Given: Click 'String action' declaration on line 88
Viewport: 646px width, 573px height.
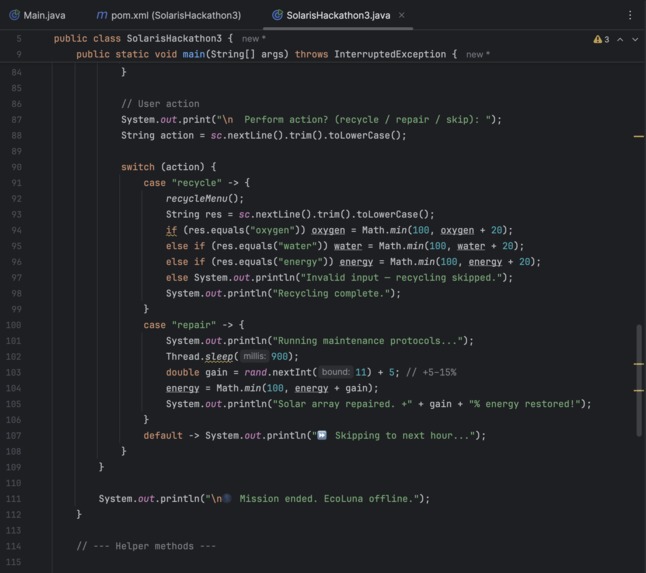Looking at the screenshot, I should (157, 135).
